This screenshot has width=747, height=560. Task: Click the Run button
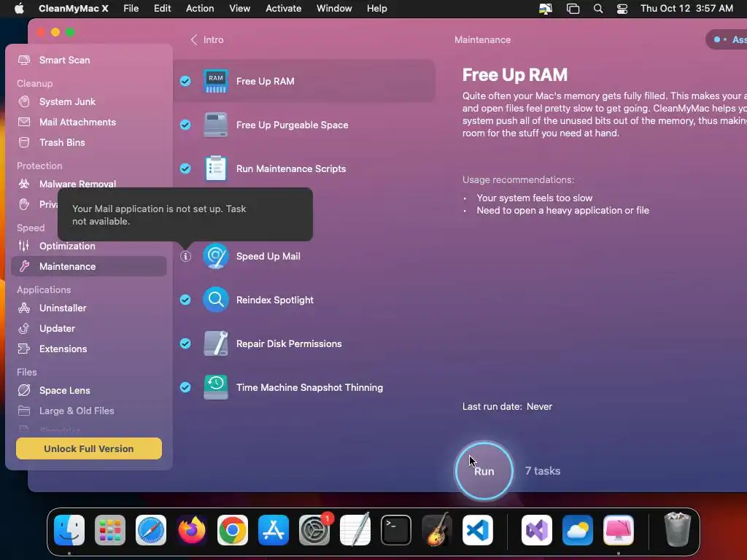484,470
